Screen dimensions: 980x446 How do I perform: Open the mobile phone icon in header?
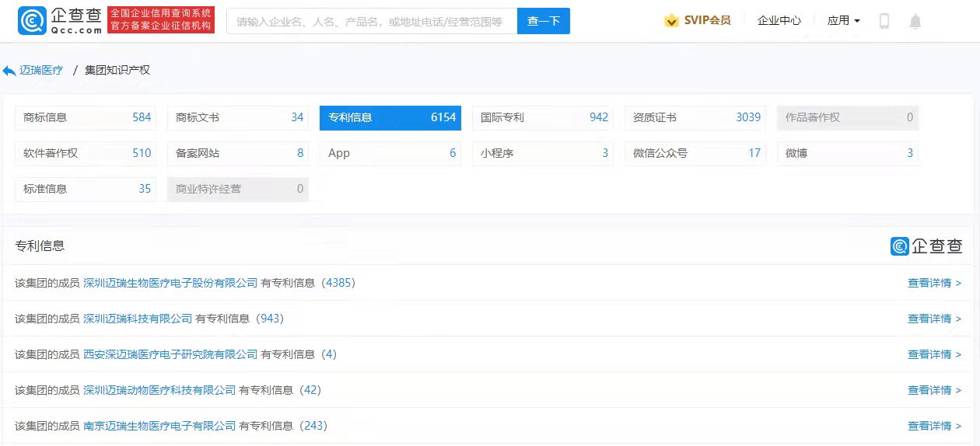[x=884, y=21]
